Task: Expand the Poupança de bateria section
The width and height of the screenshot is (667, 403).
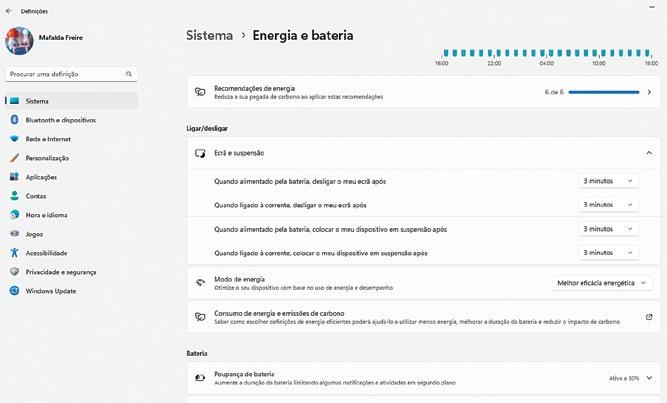Action: click(649, 378)
